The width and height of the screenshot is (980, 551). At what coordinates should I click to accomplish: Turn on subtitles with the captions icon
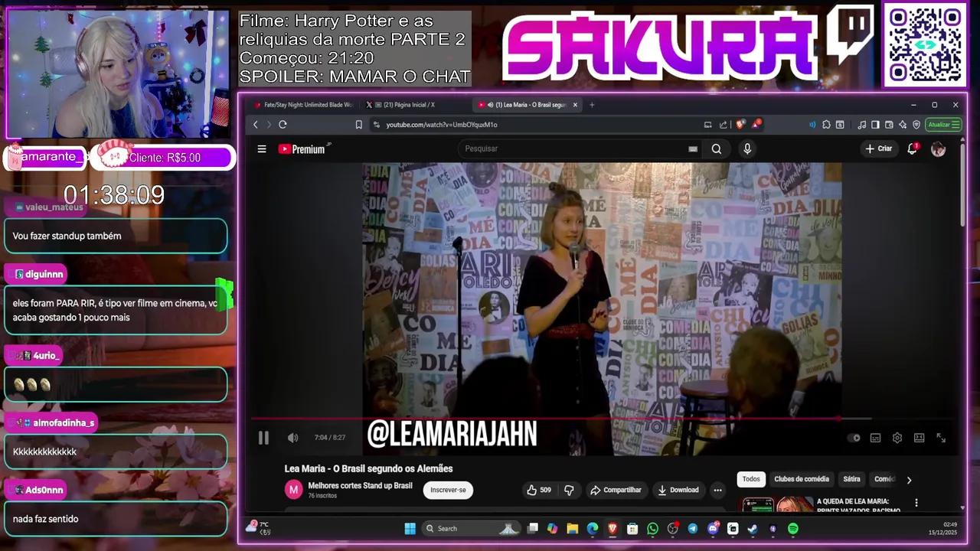(875, 438)
